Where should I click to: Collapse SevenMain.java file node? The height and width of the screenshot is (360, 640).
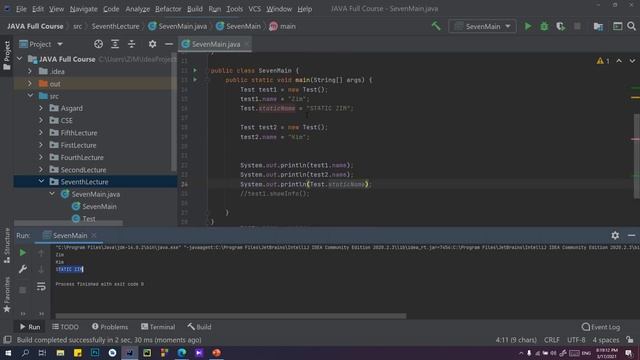coord(52,194)
